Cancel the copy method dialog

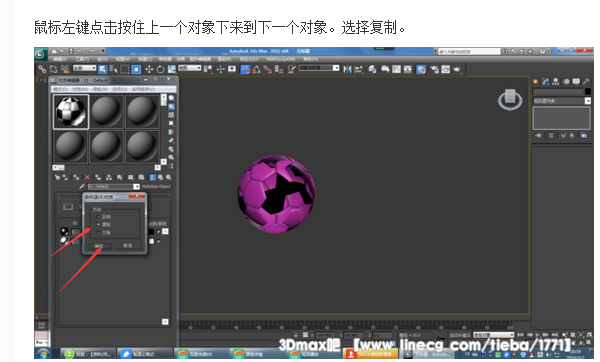[x=128, y=246]
